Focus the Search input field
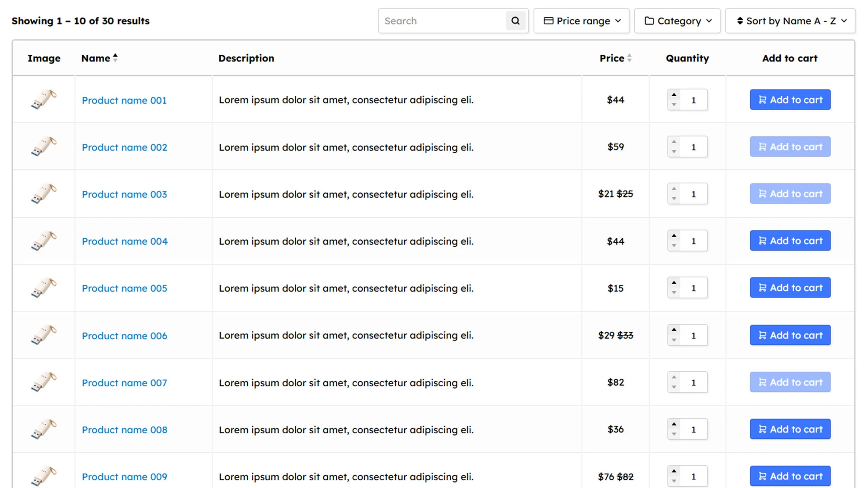Viewport: 868px width, 488px height. (442, 21)
